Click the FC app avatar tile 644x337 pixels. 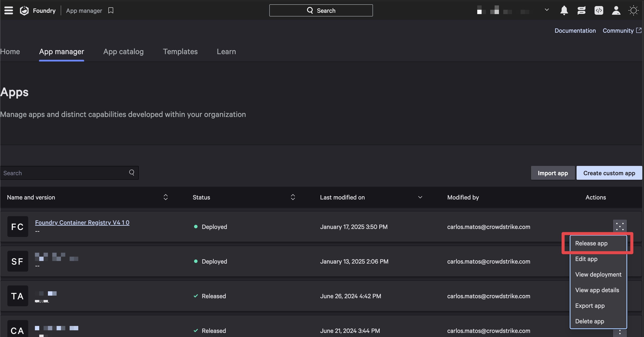[18, 227]
